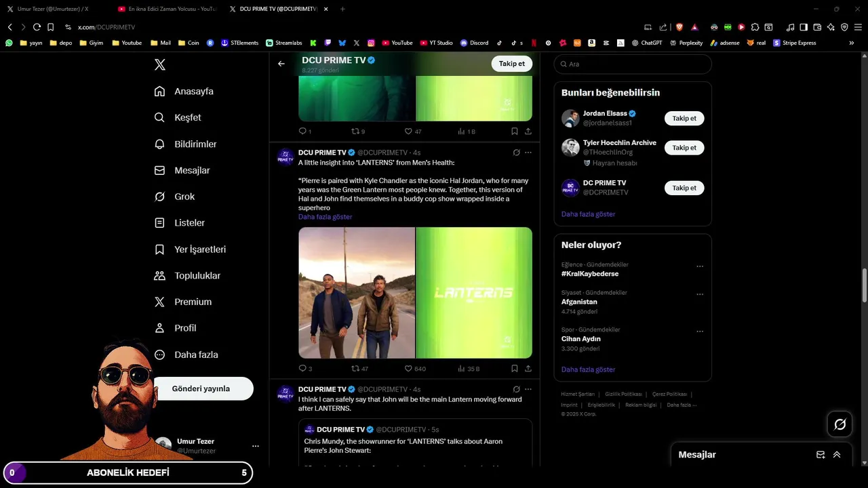Switch to Umur Tezer X browser tab
Image resolution: width=868 pixels, height=488 pixels.
pyautogui.click(x=53, y=9)
